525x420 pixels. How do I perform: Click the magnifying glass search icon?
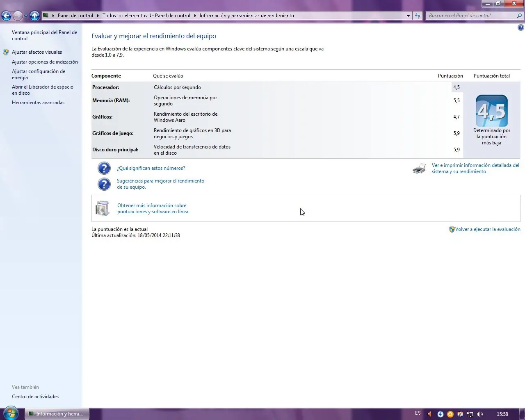coord(520,16)
